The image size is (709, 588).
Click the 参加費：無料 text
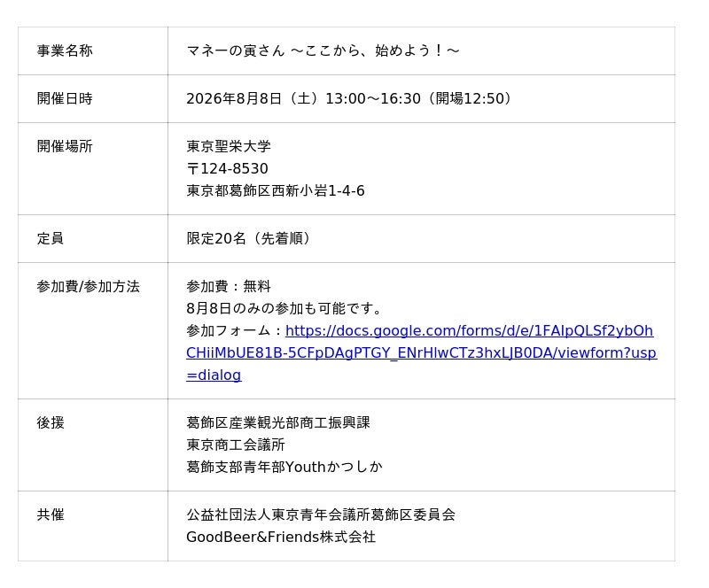pyautogui.click(x=229, y=287)
